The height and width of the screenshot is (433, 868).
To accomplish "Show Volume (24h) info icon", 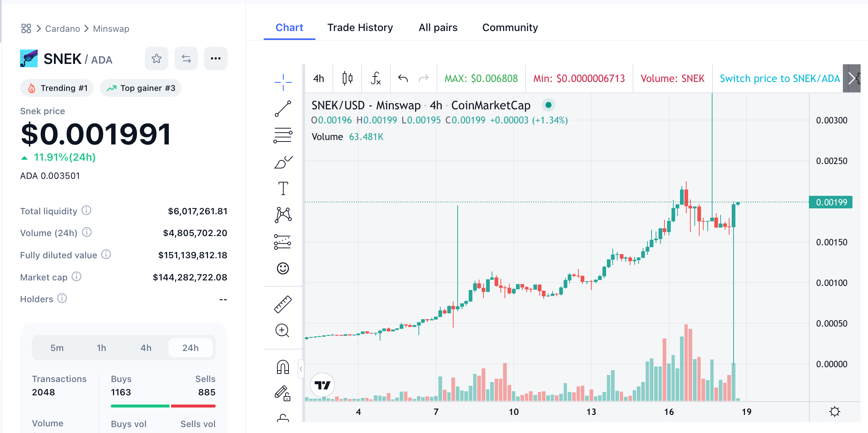I will (x=87, y=232).
